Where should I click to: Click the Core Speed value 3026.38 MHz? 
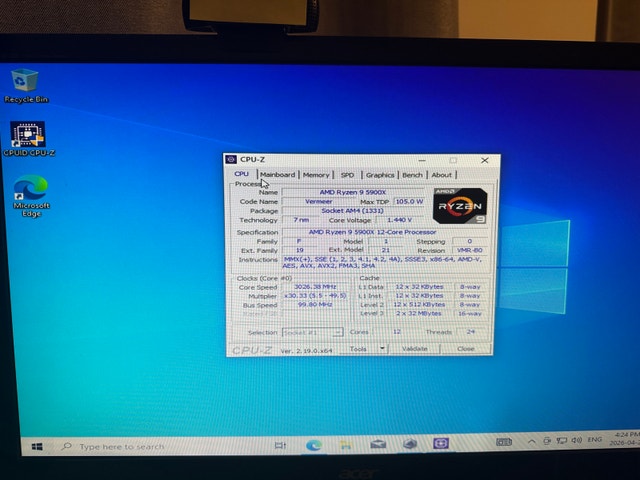pos(315,287)
